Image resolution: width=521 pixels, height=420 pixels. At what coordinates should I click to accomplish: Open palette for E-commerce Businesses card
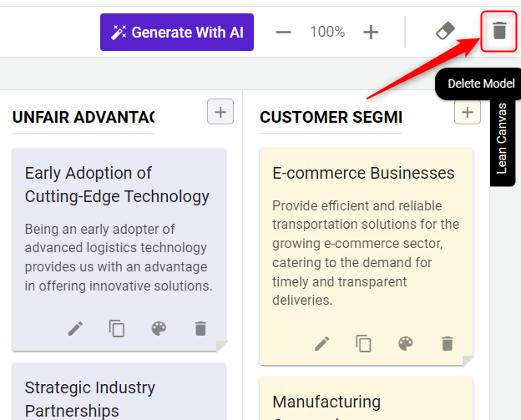(x=405, y=343)
